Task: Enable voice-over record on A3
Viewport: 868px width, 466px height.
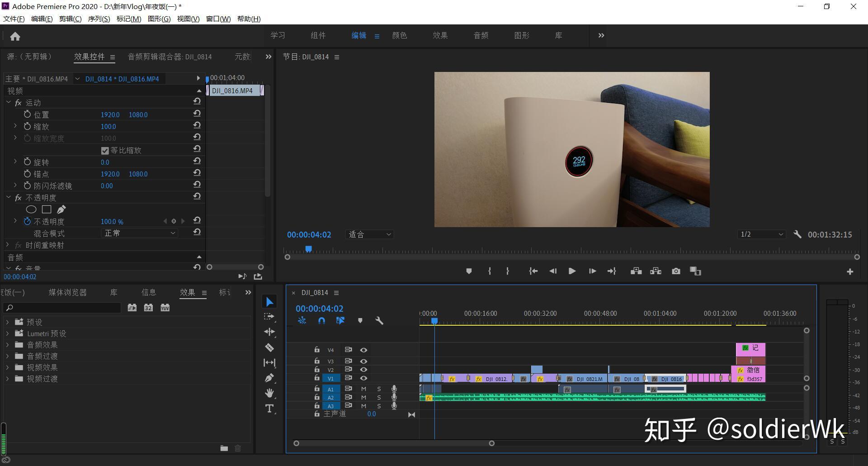Action: pos(394,406)
